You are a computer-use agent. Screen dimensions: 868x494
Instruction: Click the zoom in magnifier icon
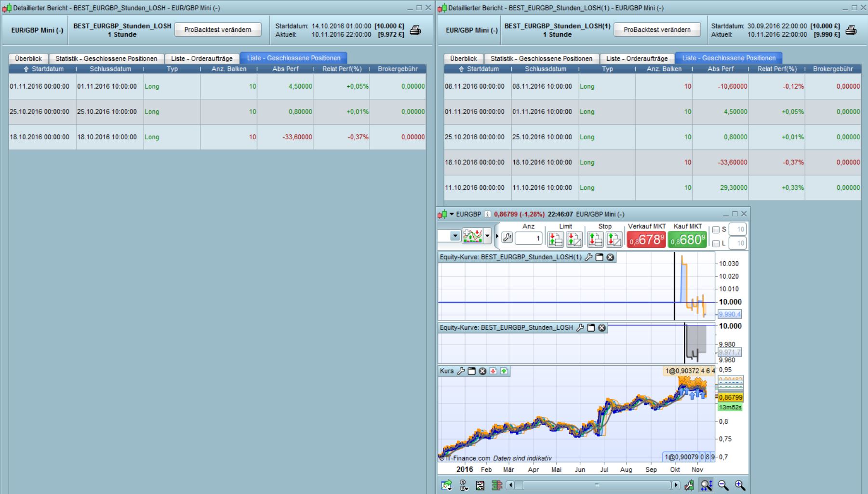[740, 485]
